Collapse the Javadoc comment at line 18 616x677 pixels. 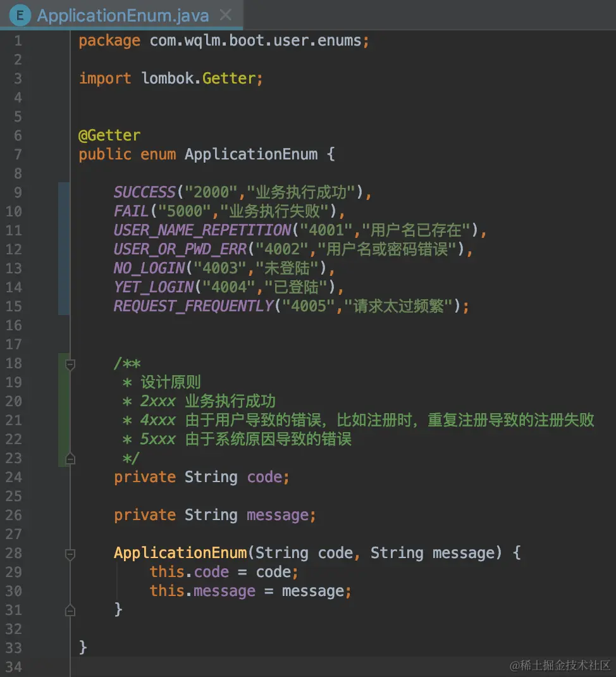pos(70,365)
